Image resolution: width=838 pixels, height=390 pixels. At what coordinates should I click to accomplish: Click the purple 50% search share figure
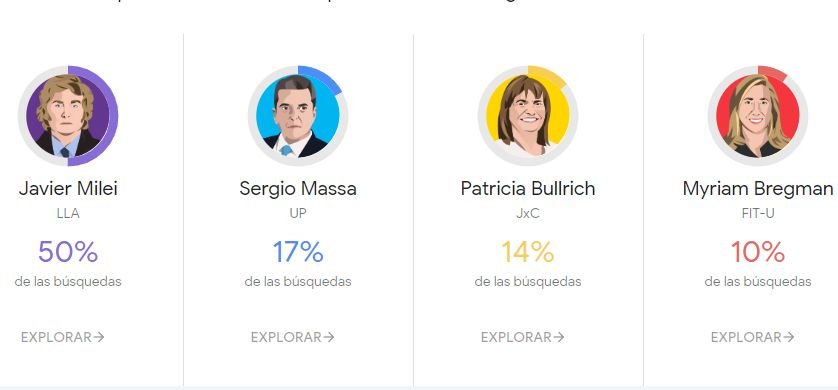(68, 252)
